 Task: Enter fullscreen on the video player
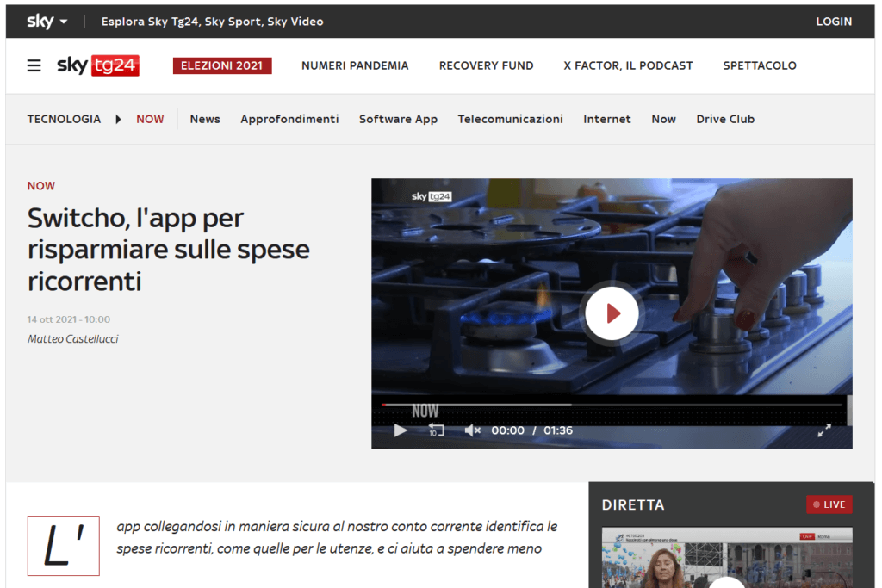click(824, 430)
